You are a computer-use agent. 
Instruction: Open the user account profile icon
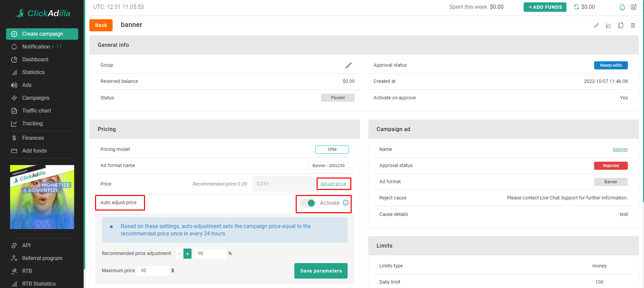click(x=634, y=7)
